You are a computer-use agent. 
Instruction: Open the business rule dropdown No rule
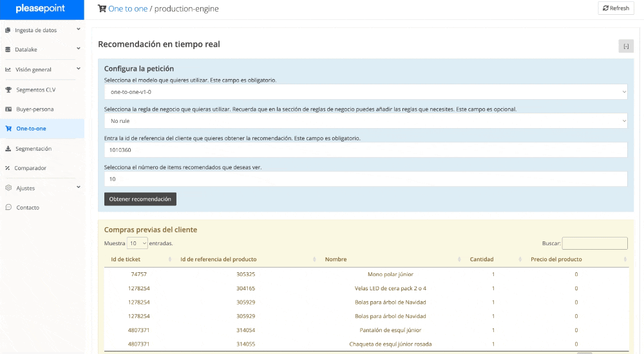[x=366, y=121]
